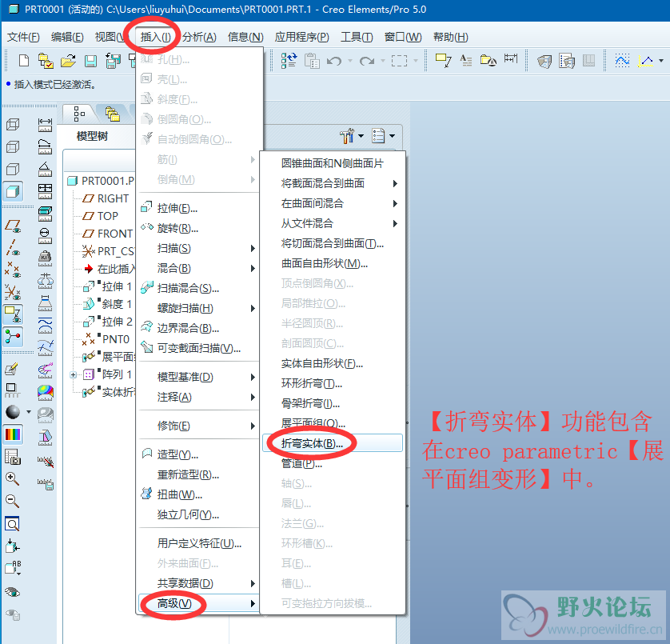This screenshot has width=670, height=644.
Task: Toggle datum plane display icon
Action: pyautogui.click(x=13, y=226)
